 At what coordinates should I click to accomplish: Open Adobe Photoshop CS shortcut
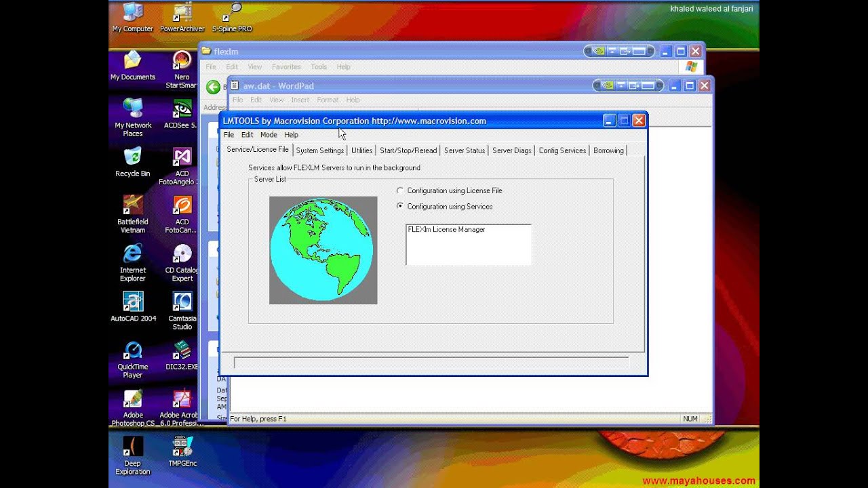pyautogui.click(x=133, y=408)
